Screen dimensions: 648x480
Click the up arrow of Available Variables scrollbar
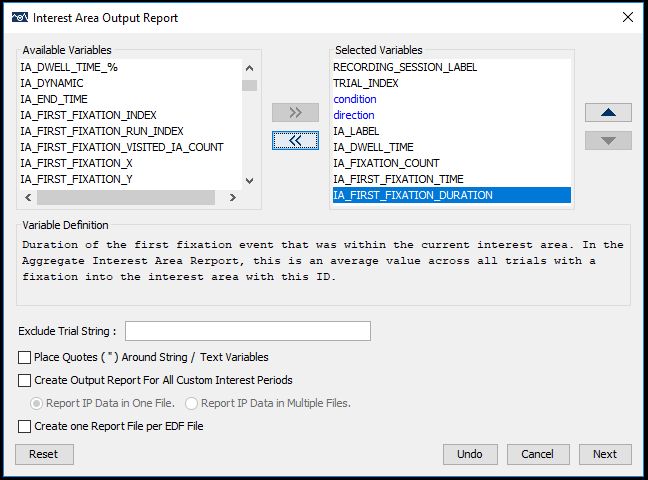[249, 68]
